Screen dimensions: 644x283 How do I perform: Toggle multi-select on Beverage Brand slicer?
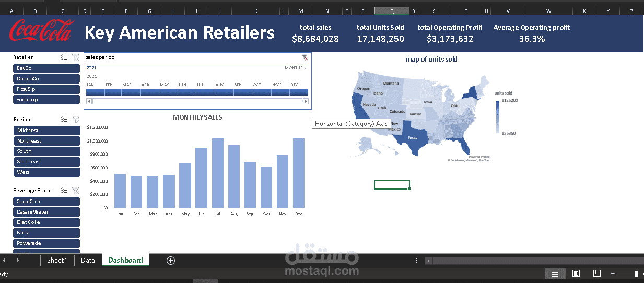pos(64,191)
